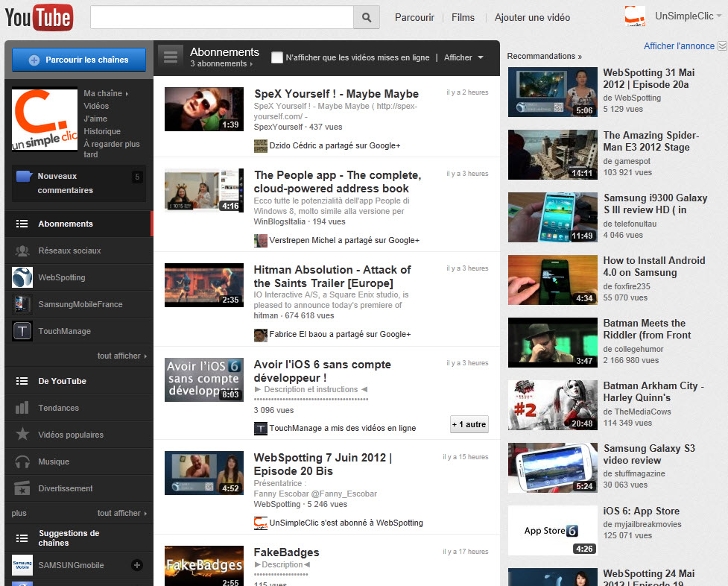Open the "iOS 6: App Store" thumbnail
The image size is (728, 586).
pyautogui.click(x=552, y=530)
